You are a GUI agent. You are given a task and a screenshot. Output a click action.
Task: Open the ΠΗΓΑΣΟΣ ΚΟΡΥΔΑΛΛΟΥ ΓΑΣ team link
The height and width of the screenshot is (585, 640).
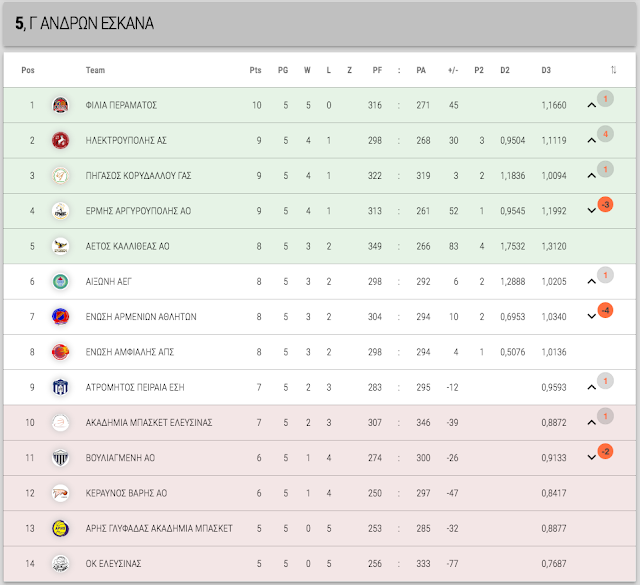pyautogui.click(x=138, y=176)
